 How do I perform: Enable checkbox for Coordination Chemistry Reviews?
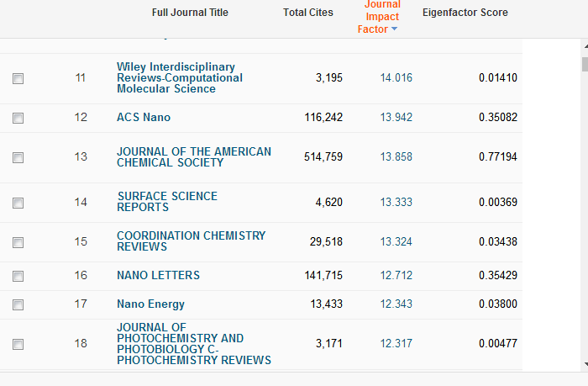pyautogui.click(x=18, y=242)
